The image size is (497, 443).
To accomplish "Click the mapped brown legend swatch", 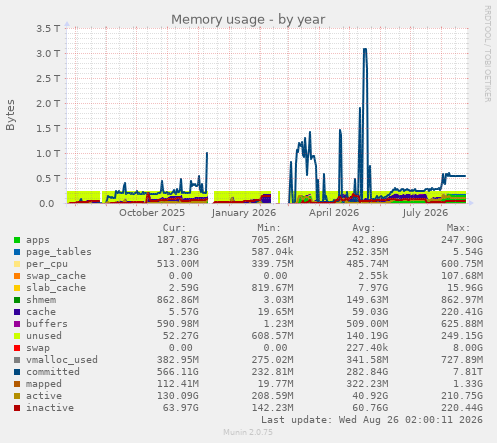I will 17,384.
